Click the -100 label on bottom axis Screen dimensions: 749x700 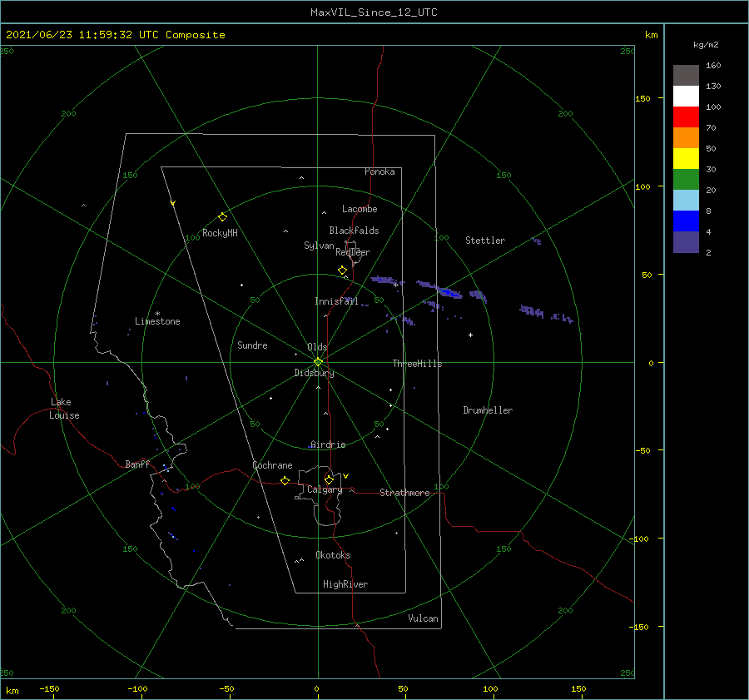[x=137, y=688]
